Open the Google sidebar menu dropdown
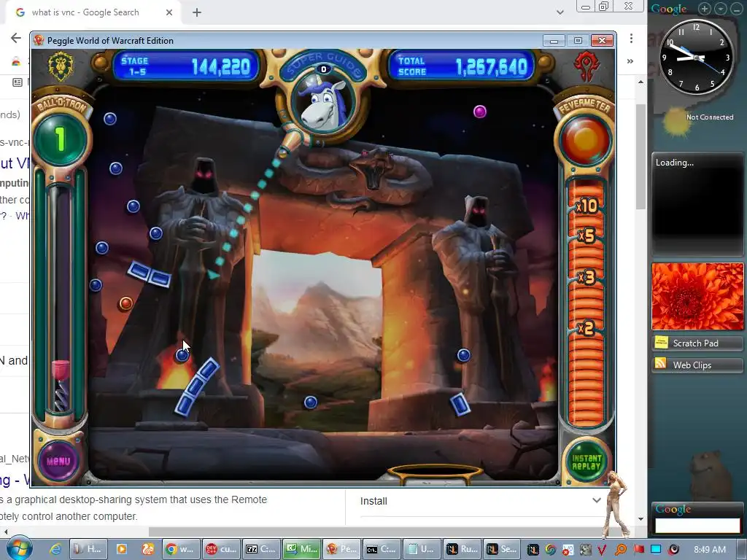 coord(721,8)
